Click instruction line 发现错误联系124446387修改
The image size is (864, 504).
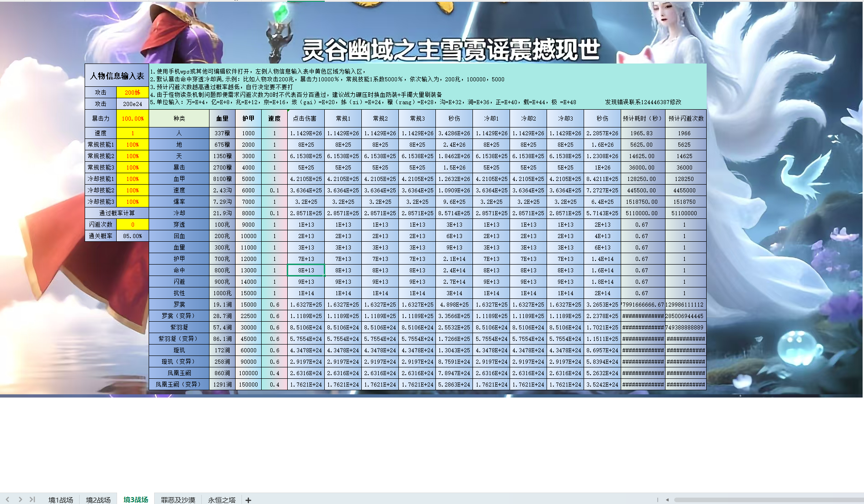(643, 102)
